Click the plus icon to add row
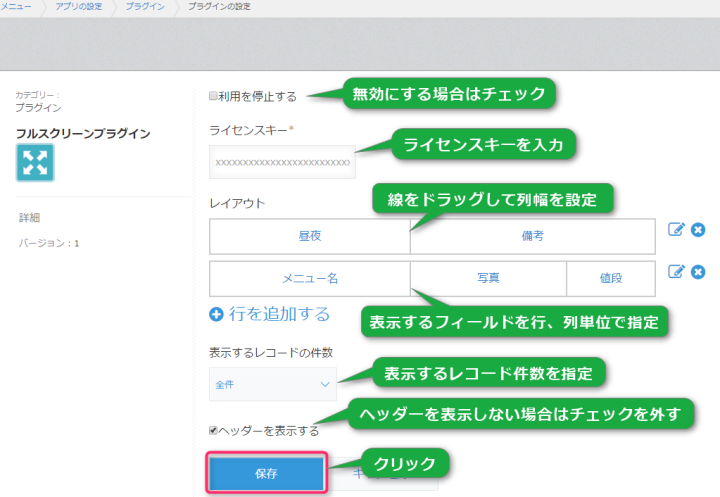The image size is (720, 497). pyautogui.click(x=217, y=314)
